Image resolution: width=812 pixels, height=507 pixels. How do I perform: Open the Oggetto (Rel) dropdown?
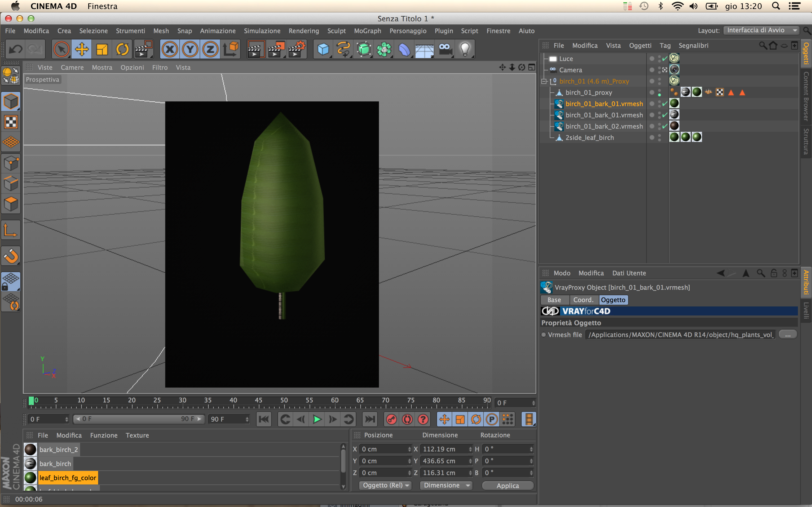pos(385,485)
